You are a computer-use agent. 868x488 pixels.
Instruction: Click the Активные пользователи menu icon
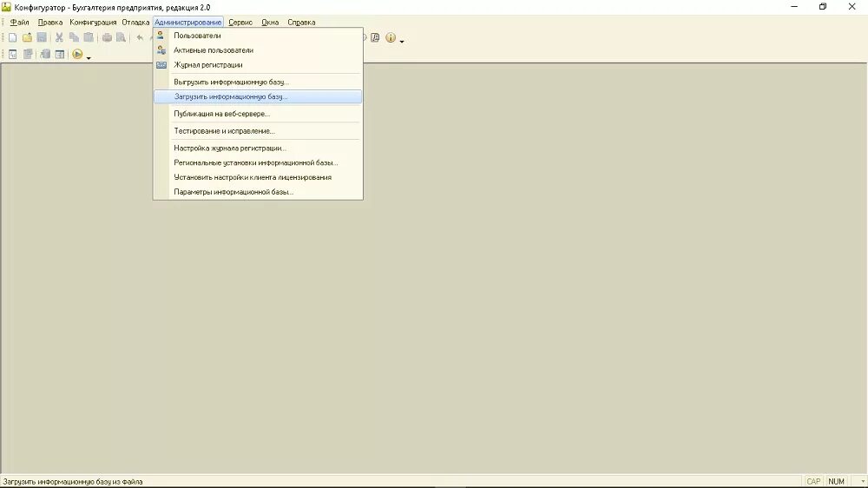(161, 49)
